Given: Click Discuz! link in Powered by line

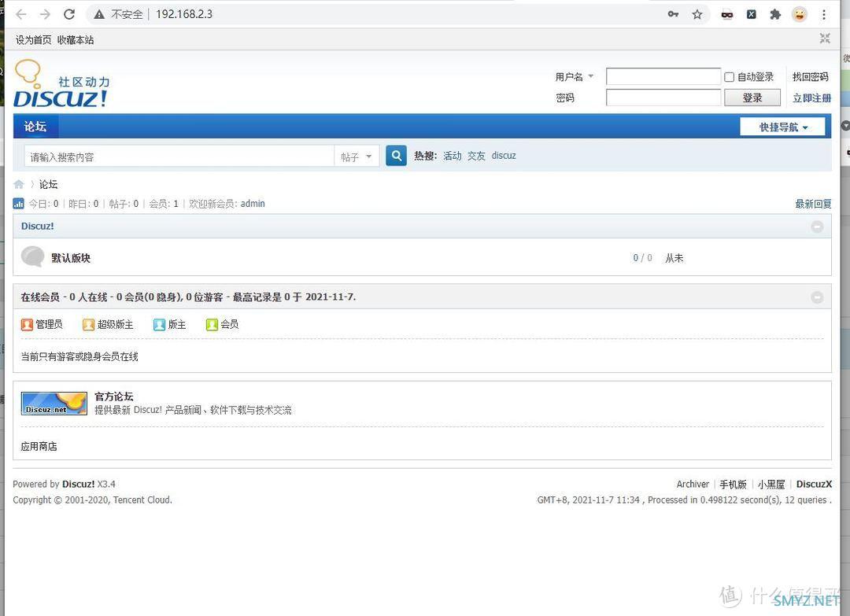Looking at the screenshot, I should (78, 485).
